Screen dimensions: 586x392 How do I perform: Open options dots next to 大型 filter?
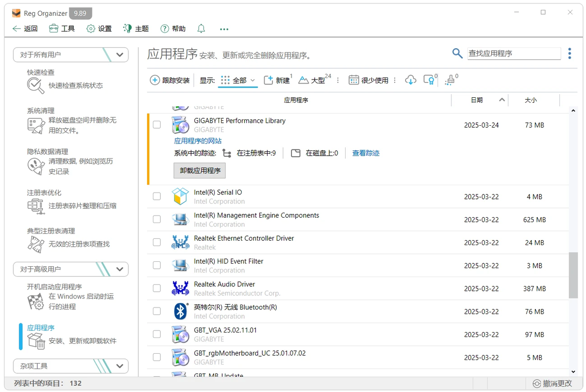pos(338,80)
